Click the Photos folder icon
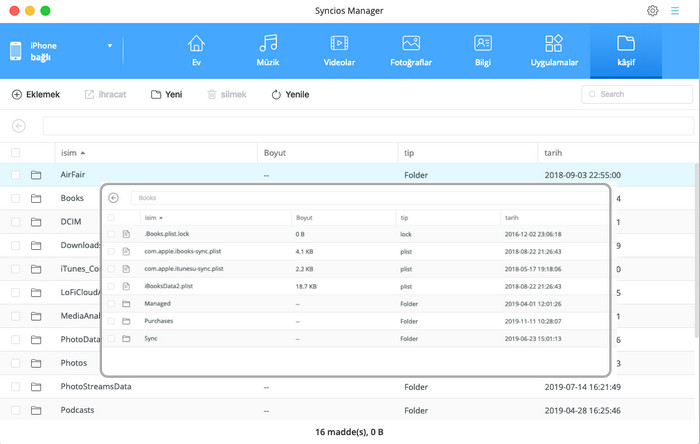Image resolution: width=700 pixels, height=444 pixels. (36, 363)
